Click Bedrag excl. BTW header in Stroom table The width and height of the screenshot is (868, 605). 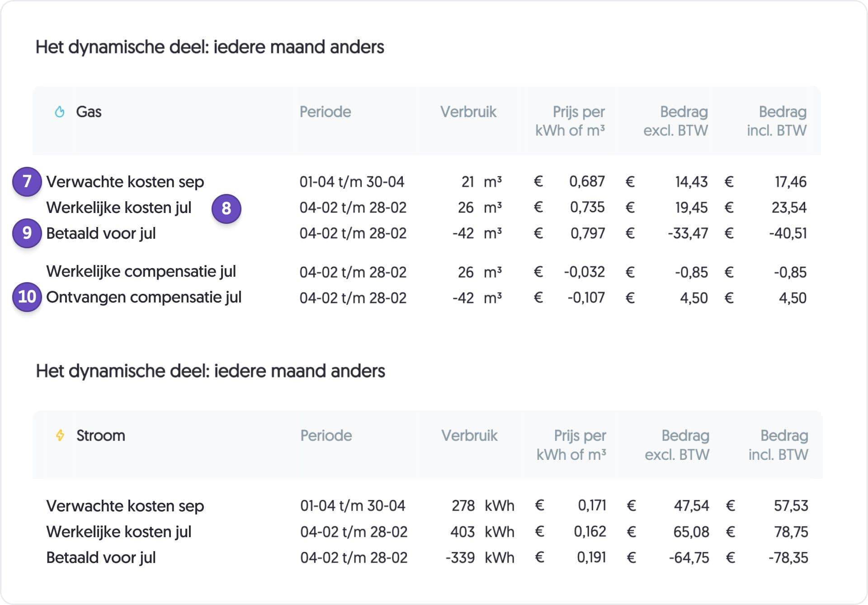(x=677, y=445)
